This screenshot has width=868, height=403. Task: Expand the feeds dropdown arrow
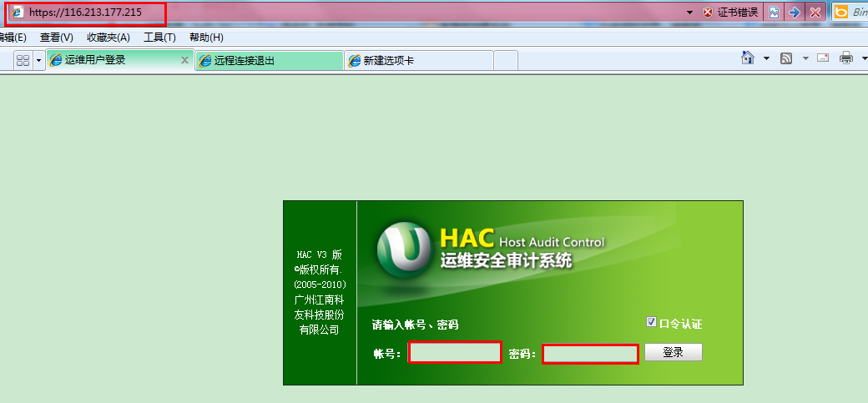[805, 58]
